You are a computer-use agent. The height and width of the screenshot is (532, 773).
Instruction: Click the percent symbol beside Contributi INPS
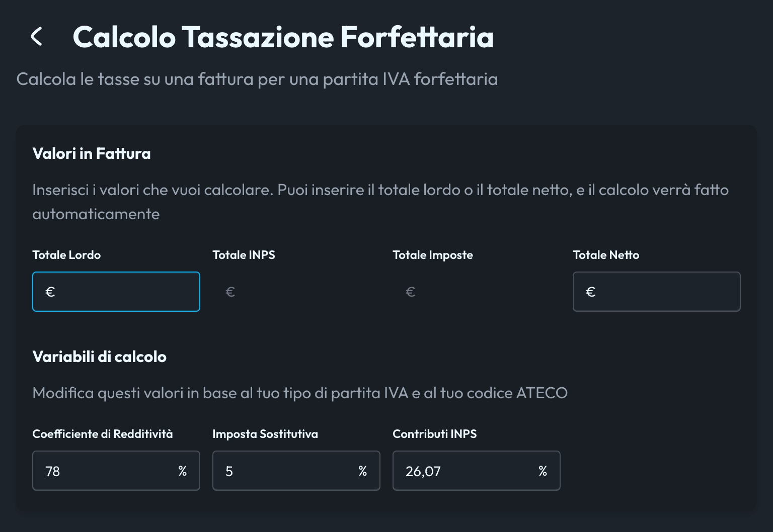(543, 471)
